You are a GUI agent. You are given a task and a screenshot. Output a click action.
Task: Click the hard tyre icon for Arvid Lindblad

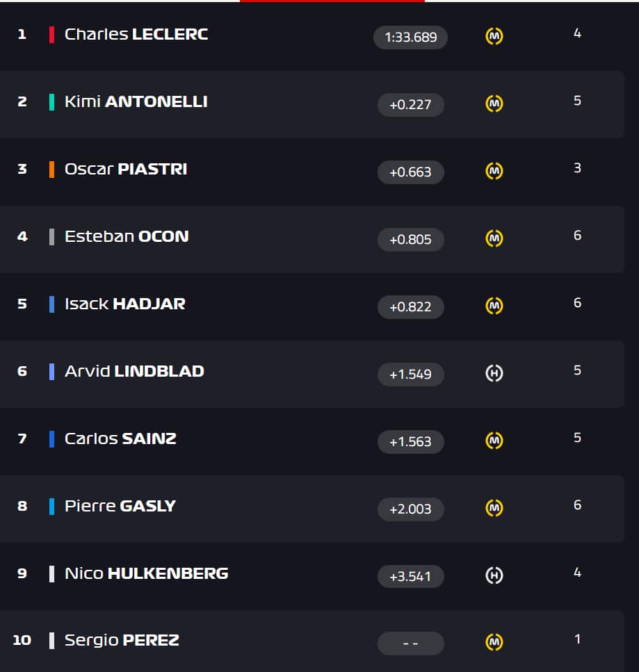[x=494, y=373]
